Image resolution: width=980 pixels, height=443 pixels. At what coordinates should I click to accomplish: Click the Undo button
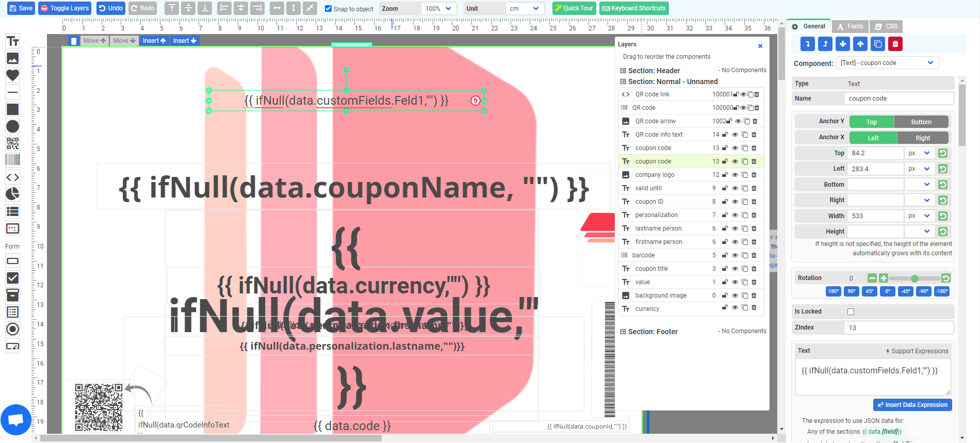[x=110, y=8]
